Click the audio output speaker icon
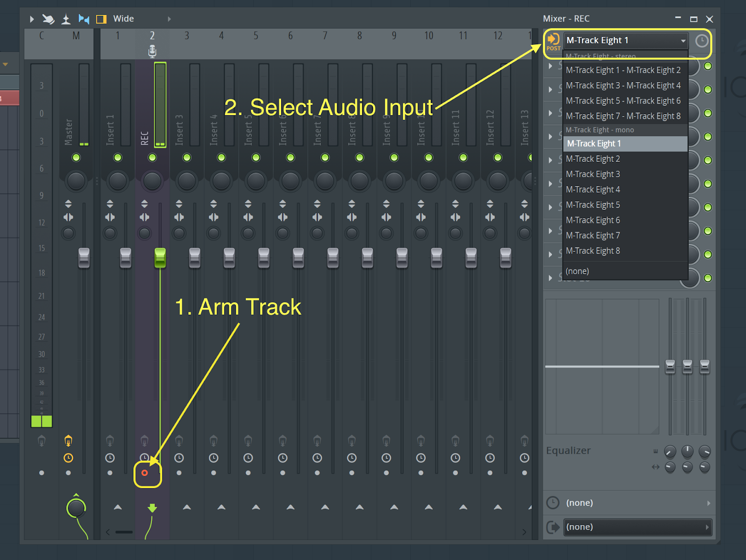Image resolution: width=746 pixels, height=560 pixels. point(553,527)
